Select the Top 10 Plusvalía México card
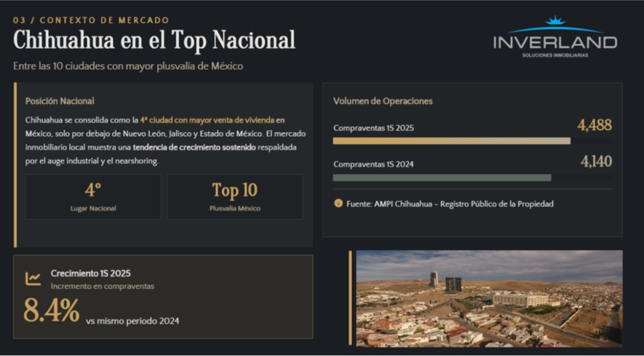Screen dimensions: 644x356 [x=234, y=197]
